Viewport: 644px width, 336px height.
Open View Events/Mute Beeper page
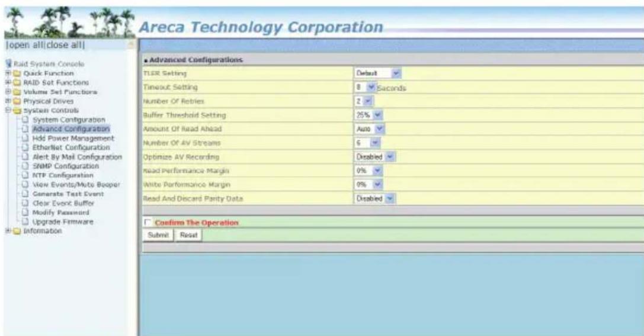tap(76, 185)
